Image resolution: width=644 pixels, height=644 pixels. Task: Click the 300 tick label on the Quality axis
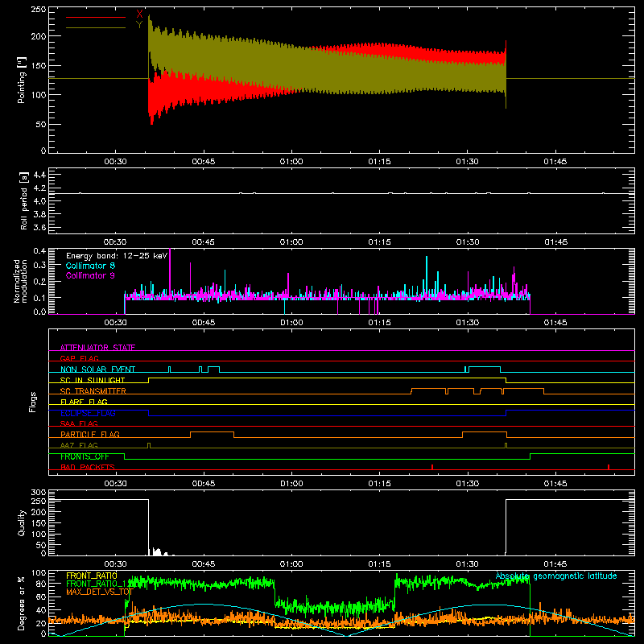[39, 493]
